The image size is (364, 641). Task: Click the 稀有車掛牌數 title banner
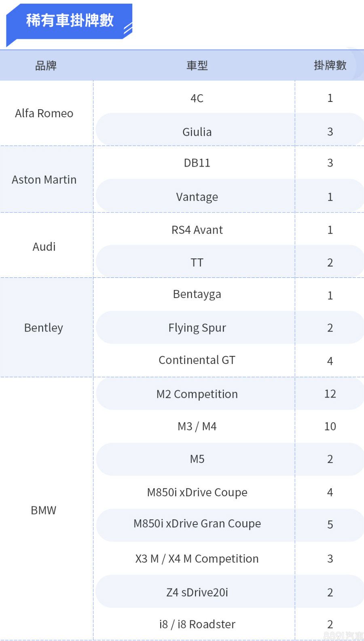coord(70,21)
